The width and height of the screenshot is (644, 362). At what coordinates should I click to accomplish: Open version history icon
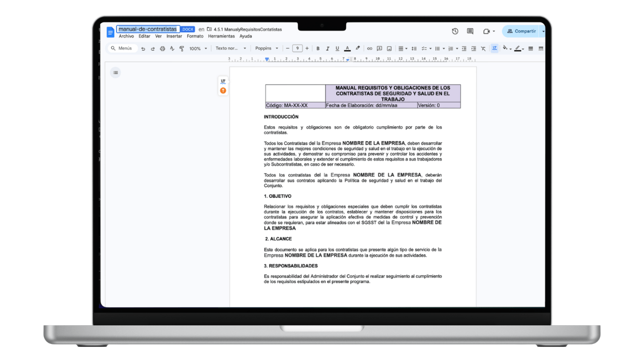pyautogui.click(x=455, y=31)
